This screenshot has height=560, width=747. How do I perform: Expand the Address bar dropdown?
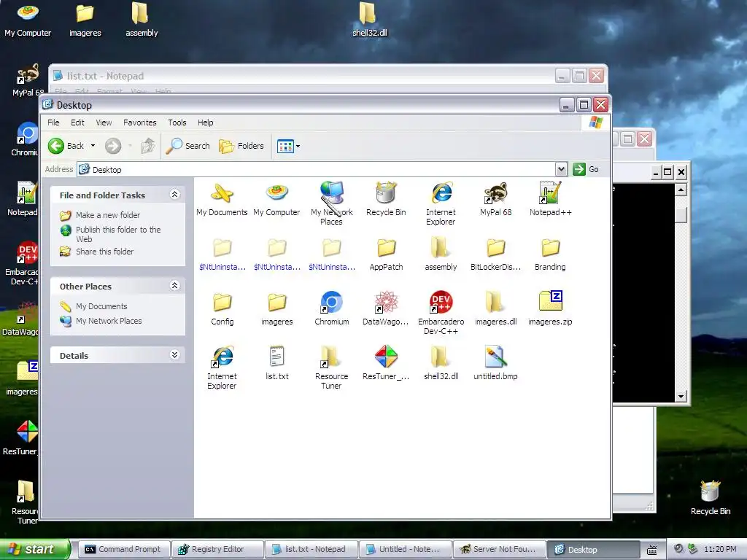[x=561, y=169]
